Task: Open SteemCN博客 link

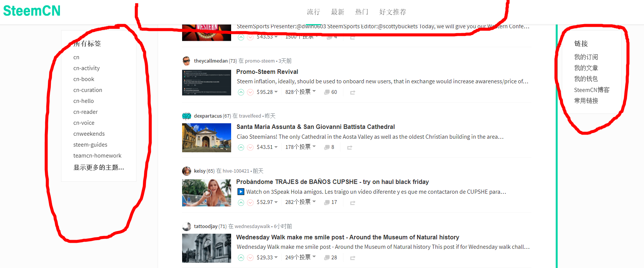Action: 592,90
